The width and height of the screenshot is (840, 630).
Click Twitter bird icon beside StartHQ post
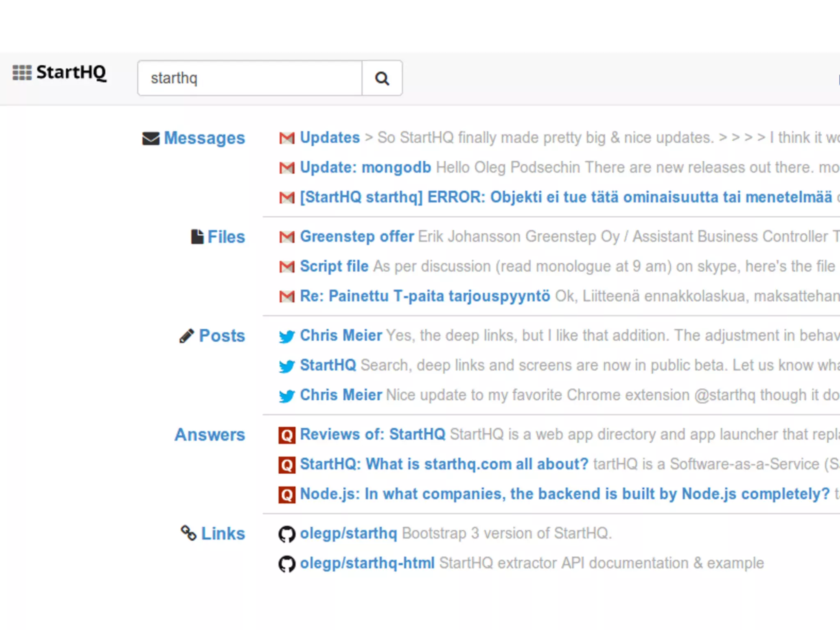tap(287, 365)
